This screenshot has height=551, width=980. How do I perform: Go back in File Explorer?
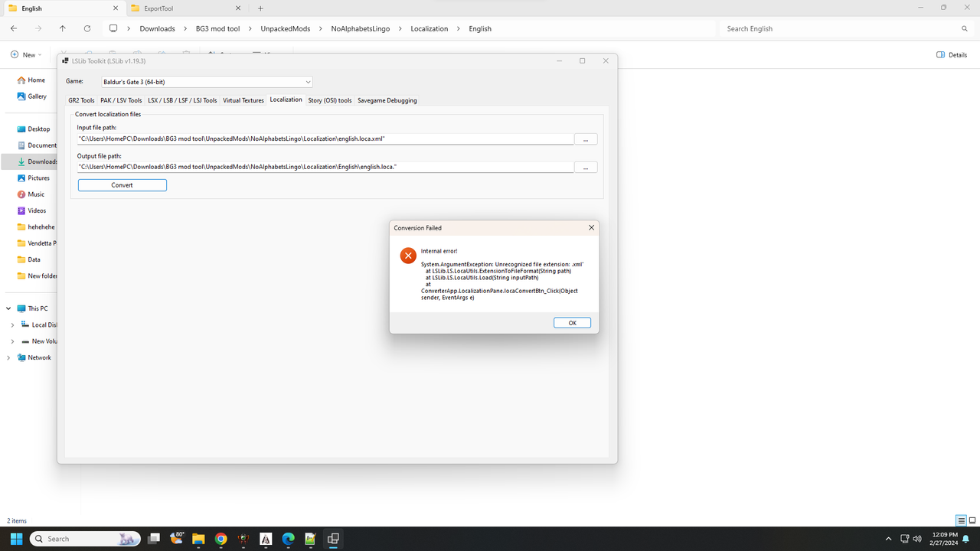[x=14, y=28]
